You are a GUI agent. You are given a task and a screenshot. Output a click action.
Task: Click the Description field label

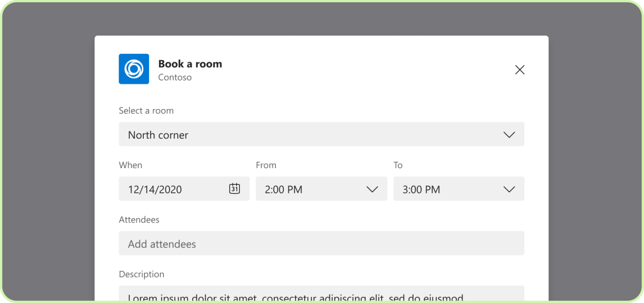pos(141,274)
